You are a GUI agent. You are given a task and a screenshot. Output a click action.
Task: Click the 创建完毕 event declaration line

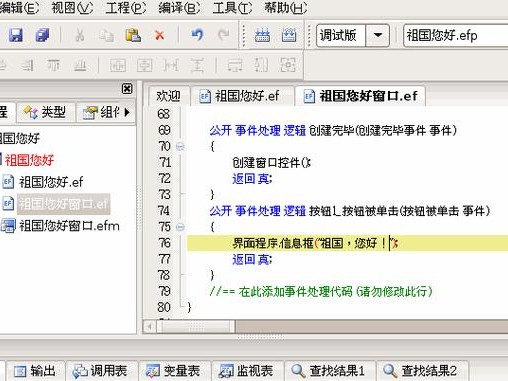click(x=333, y=130)
